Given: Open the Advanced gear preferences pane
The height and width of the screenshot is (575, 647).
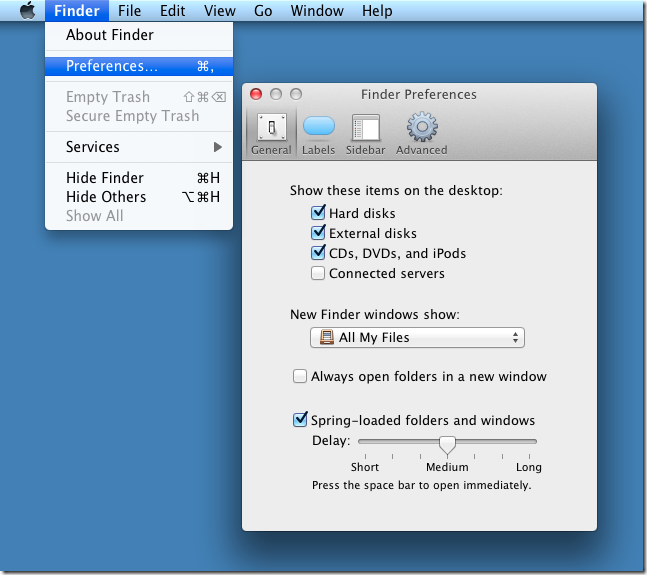Looking at the screenshot, I should click(x=422, y=134).
